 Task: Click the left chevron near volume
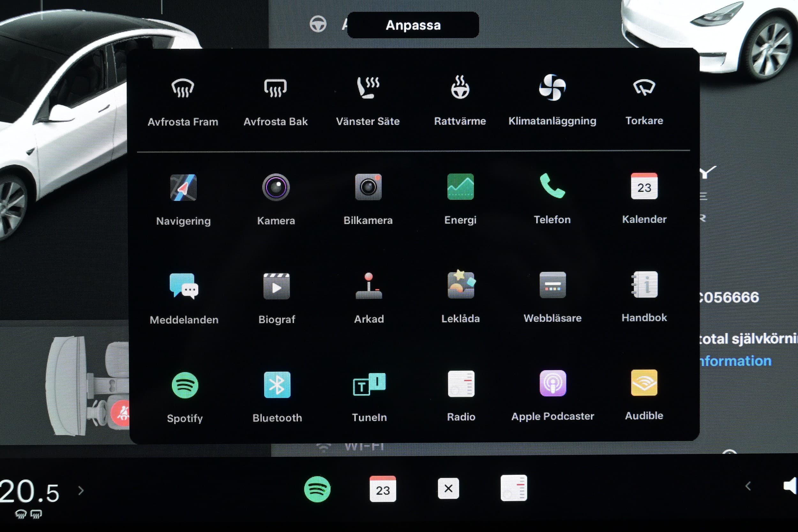tap(748, 486)
